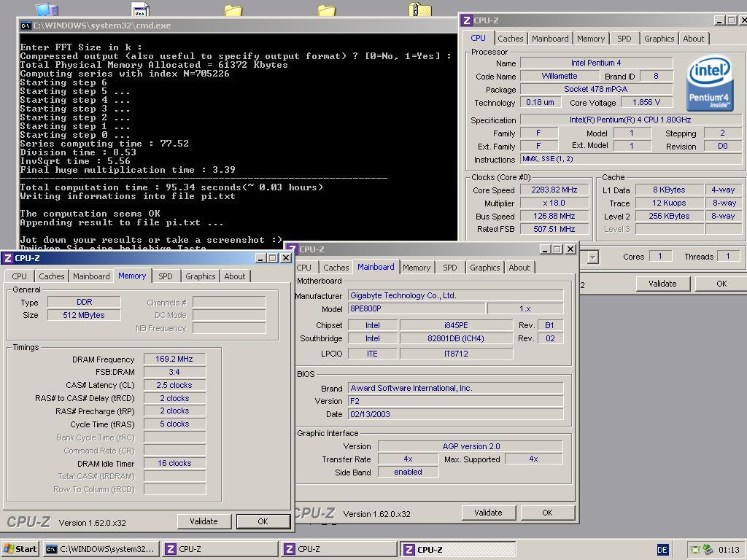Click CPU-Z icon in CPU window title
747x560 pixels.
pos(467,20)
